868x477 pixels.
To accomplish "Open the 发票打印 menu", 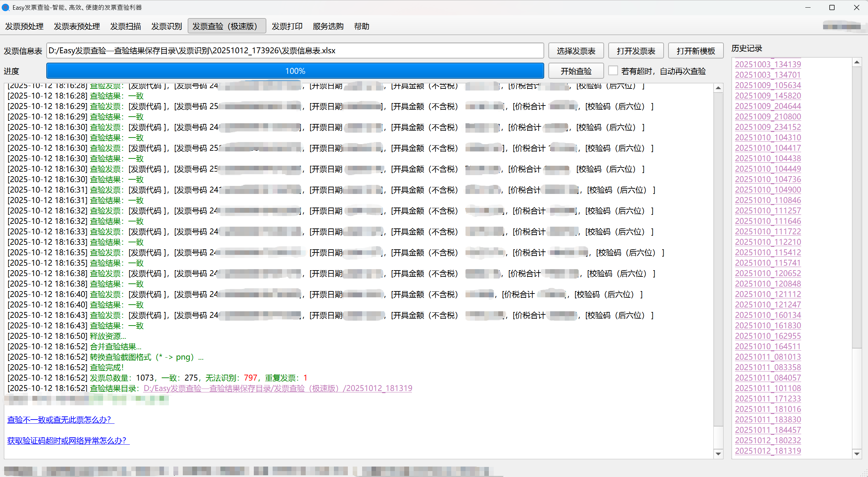I will coord(287,26).
